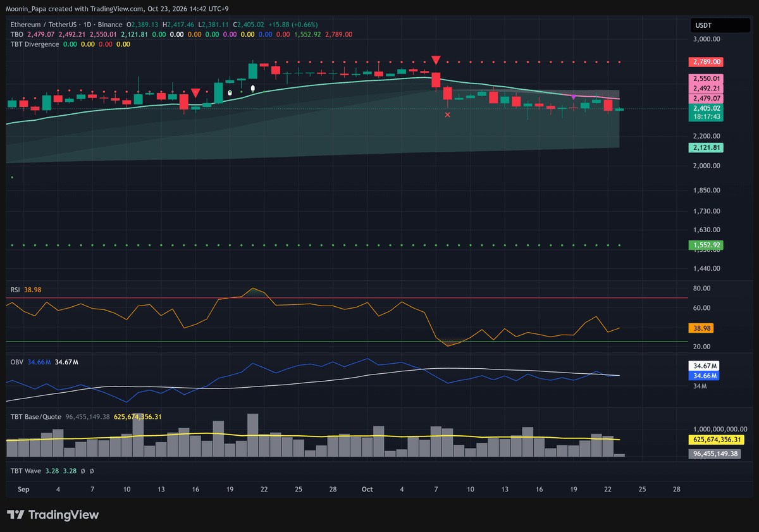
Task: Select the TBT Base/Quote legend name
Action: 35,417
